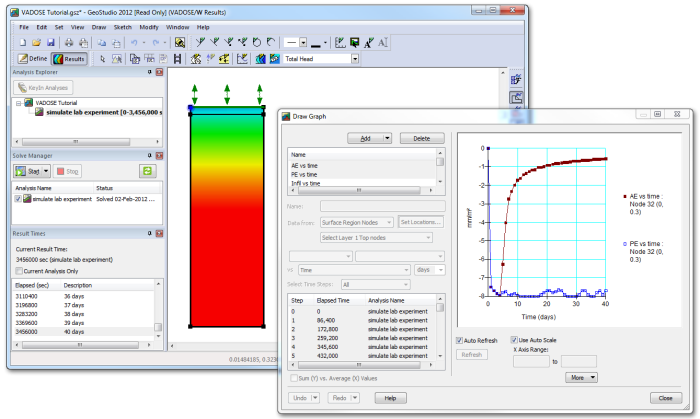Click the Save file toolbar icon

[51, 43]
